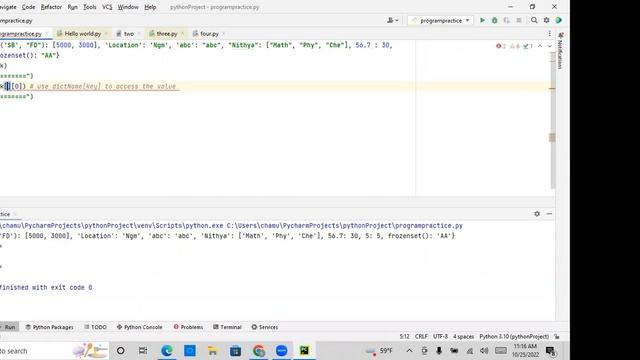Screen dimensions: 640x360
Task: Start debugging with the bug icon
Action: pyautogui.click(x=495, y=20)
